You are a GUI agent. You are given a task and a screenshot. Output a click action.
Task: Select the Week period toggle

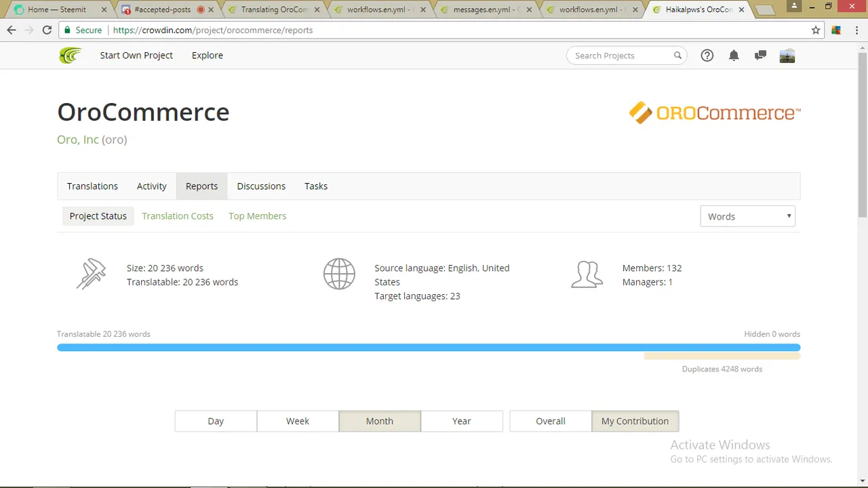pos(298,421)
